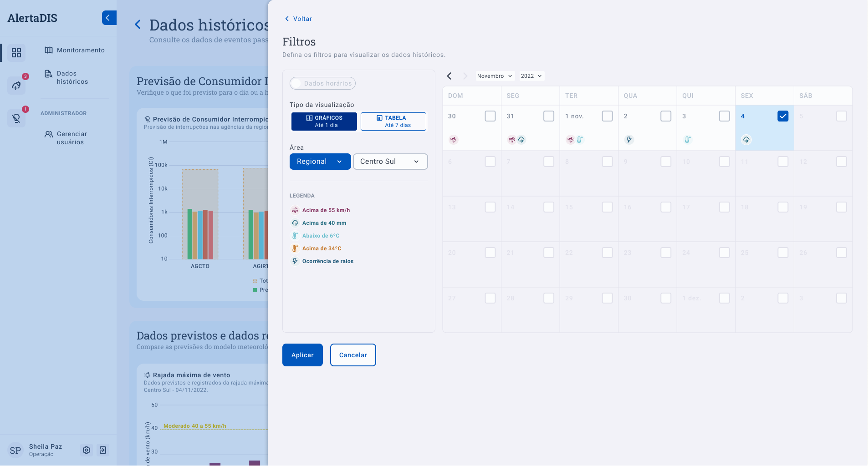This screenshot has height=466, width=868.
Task: Open Monitoramento in the sidebar menu
Action: point(81,50)
